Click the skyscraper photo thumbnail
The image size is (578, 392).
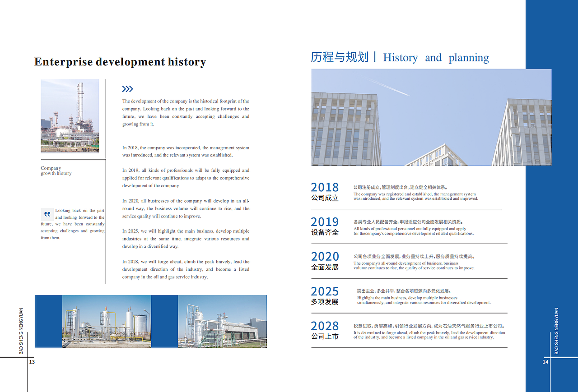pyautogui.click(x=431, y=117)
